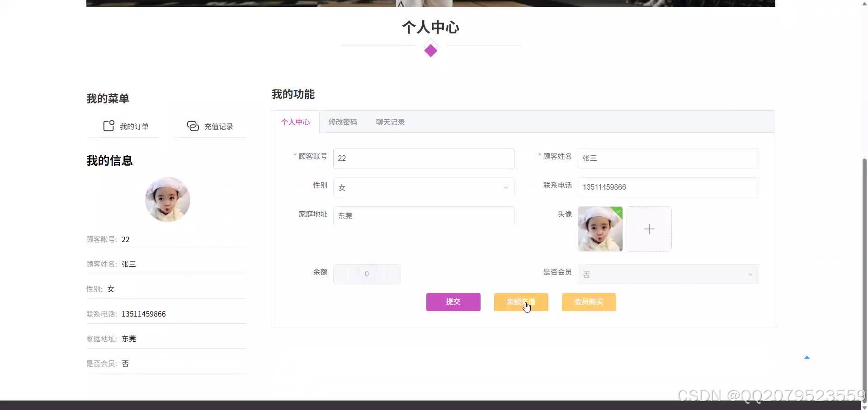Click the 性别 女 value in sidebar
The image size is (868, 410).
coord(111,289)
